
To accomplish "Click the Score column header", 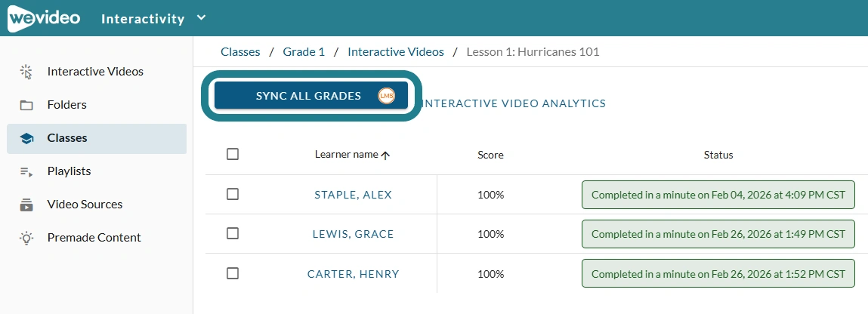I will (490, 155).
